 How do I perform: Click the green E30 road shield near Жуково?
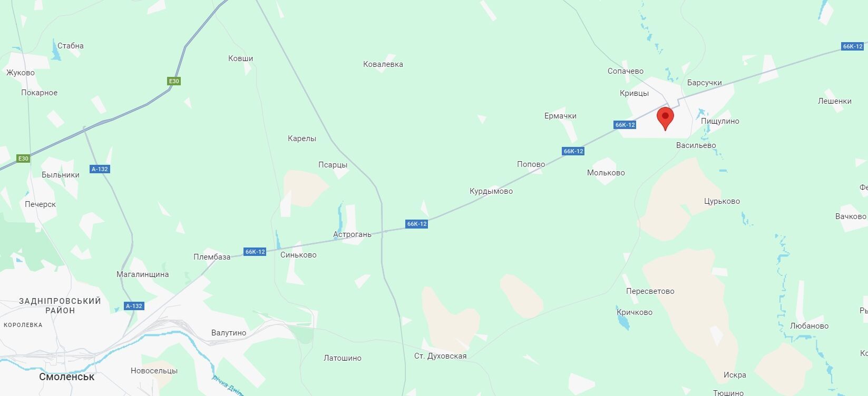pos(174,81)
